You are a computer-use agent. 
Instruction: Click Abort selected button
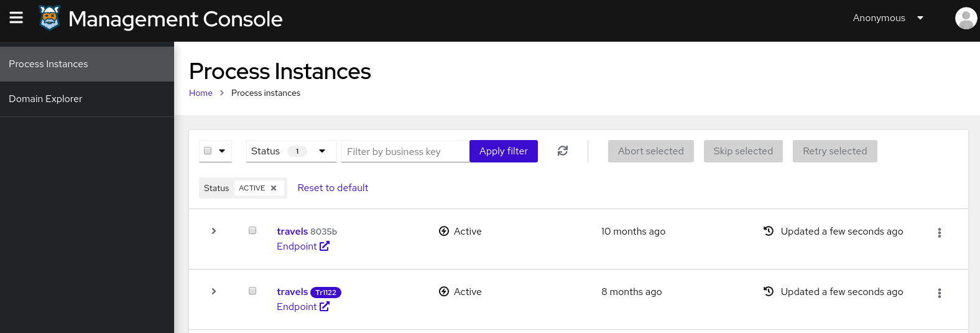[x=651, y=151]
